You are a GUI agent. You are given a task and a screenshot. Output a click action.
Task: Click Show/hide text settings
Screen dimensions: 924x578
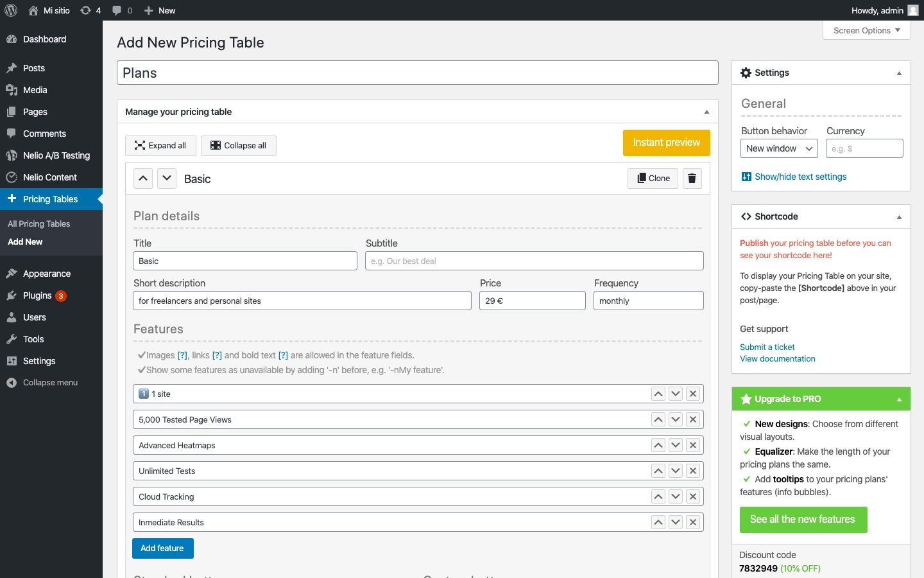pos(801,177)
